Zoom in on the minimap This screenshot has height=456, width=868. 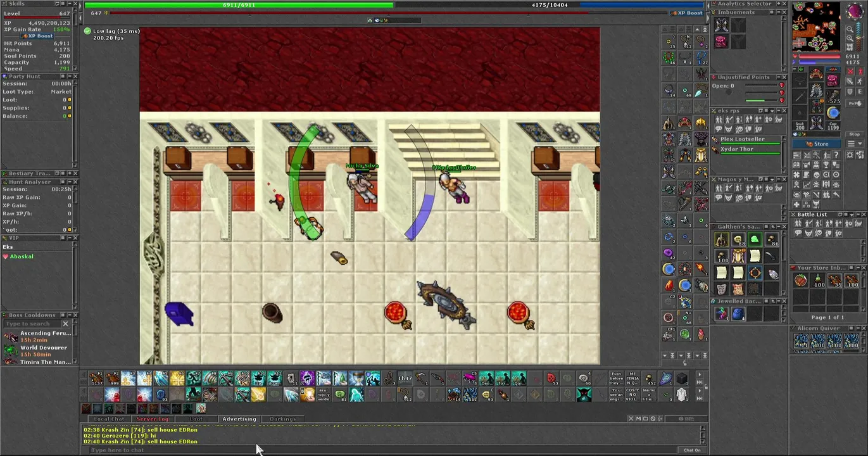click(x=850, y=38)
